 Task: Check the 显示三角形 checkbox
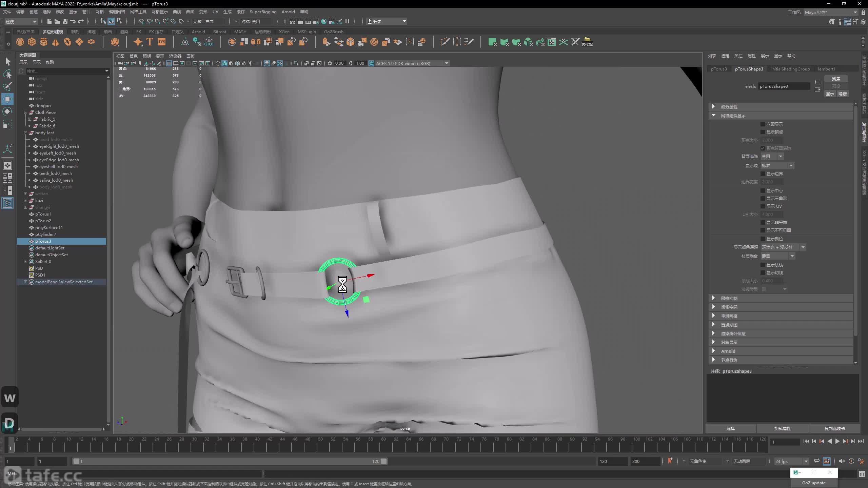(x=763, y=199)
